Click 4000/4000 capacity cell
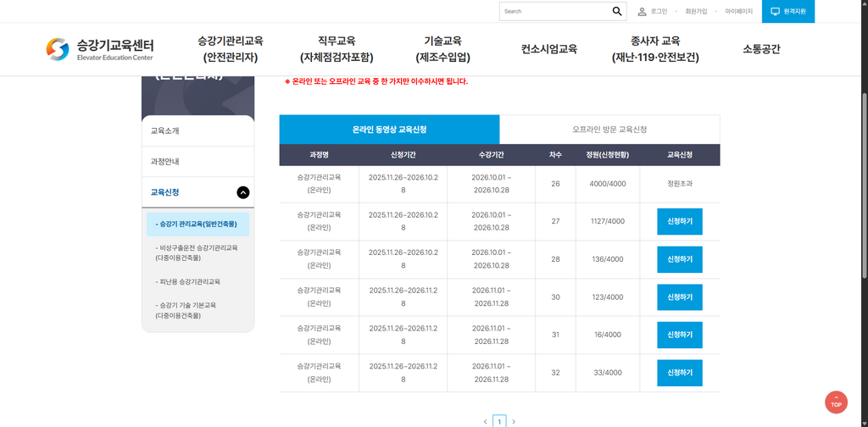 (608, 184)
